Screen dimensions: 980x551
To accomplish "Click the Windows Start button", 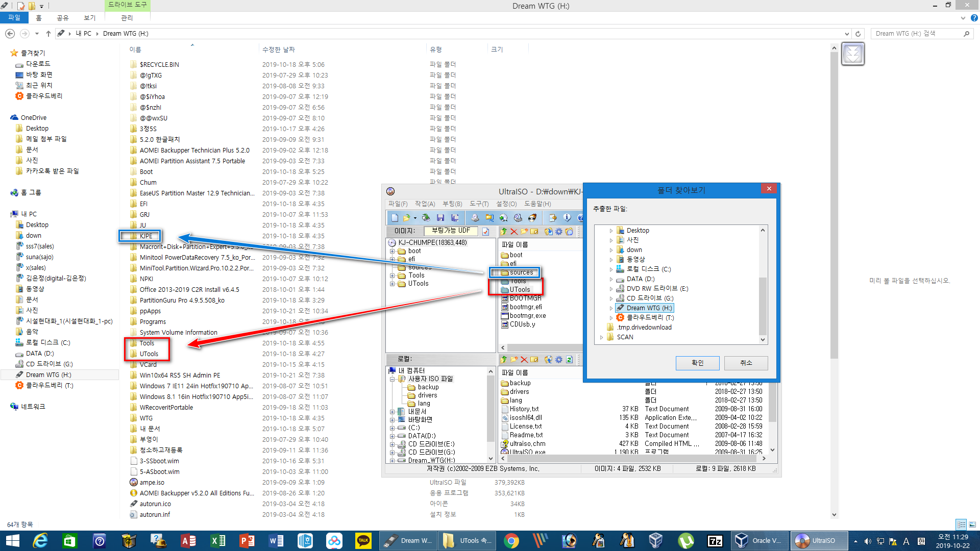I will pyautogui.click(x=12, y=541).
